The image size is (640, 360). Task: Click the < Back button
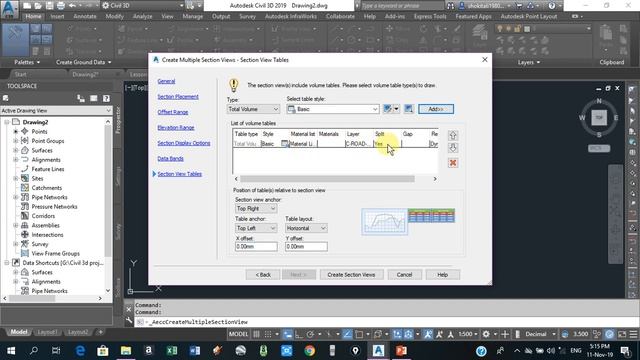pos(263,275)
